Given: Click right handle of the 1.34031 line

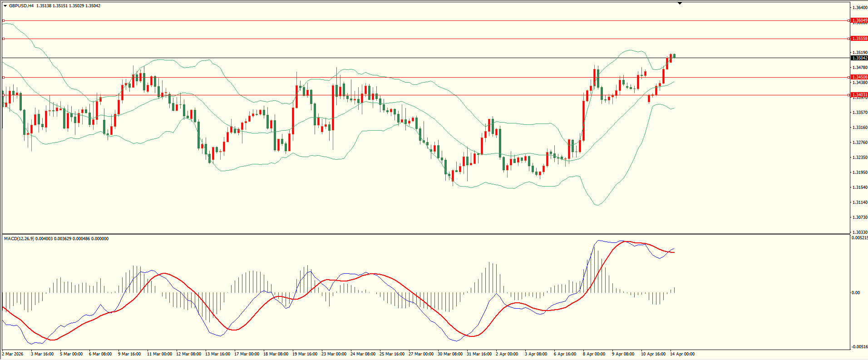Looking at the screenshot, I should point(849,95).
